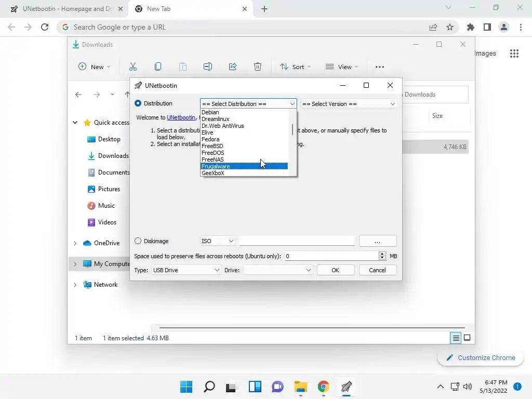Open the Chrome profile avatar
Viewport: 532px width, 399px height.
pyautogui.click(x=504, y=27)
